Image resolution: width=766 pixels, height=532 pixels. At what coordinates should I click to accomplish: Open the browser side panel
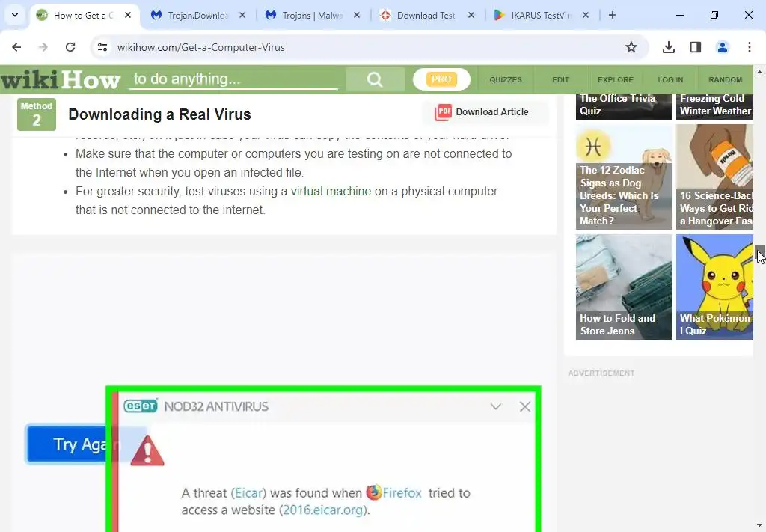[x=695, y=47]
